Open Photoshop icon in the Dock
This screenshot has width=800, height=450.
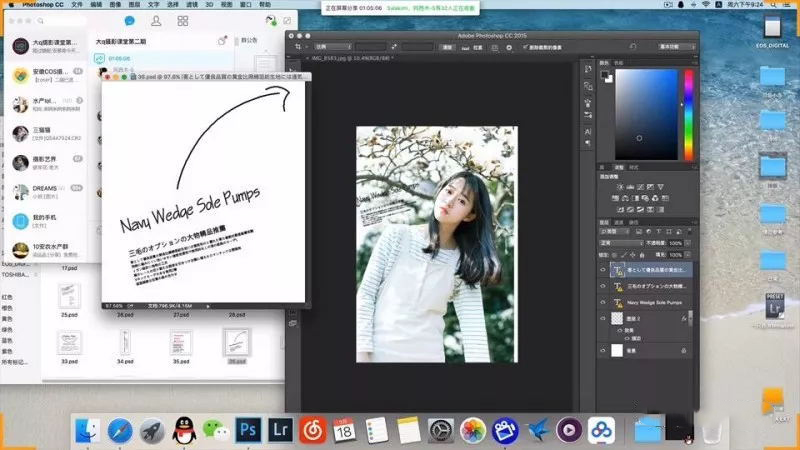(x=248, y=430)
